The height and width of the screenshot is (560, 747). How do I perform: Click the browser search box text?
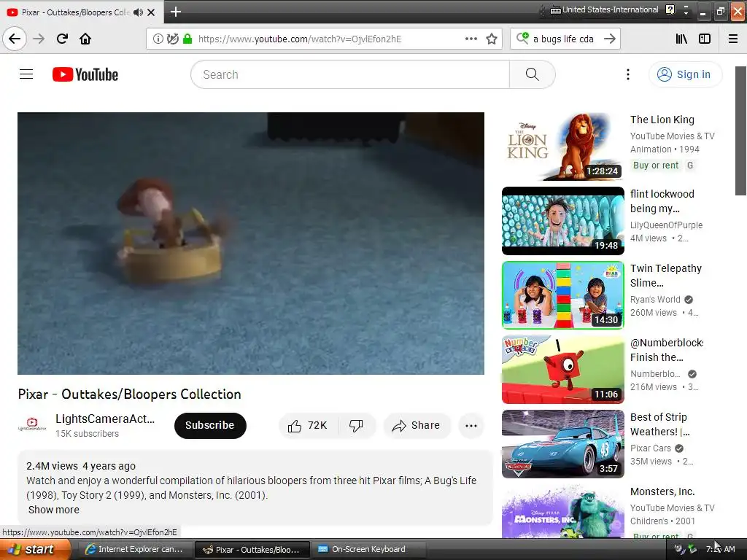click(563, 39)
